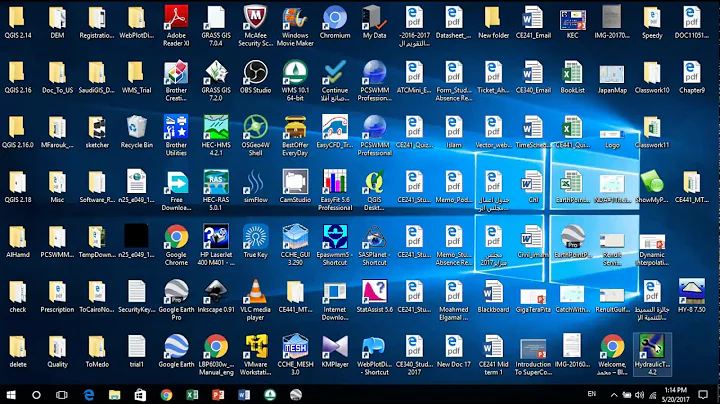Launch StatAssist 5.6

click(374, 296)
